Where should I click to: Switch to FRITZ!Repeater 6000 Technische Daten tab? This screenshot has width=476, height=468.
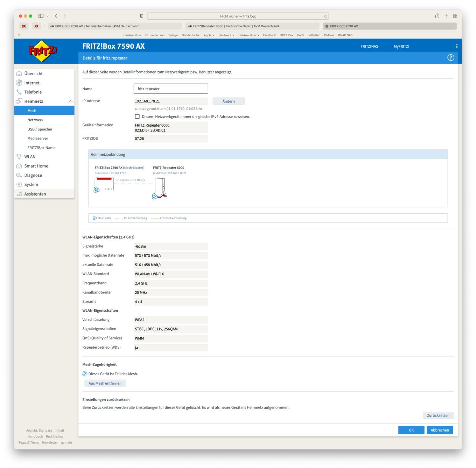click(x=252, y=26)
